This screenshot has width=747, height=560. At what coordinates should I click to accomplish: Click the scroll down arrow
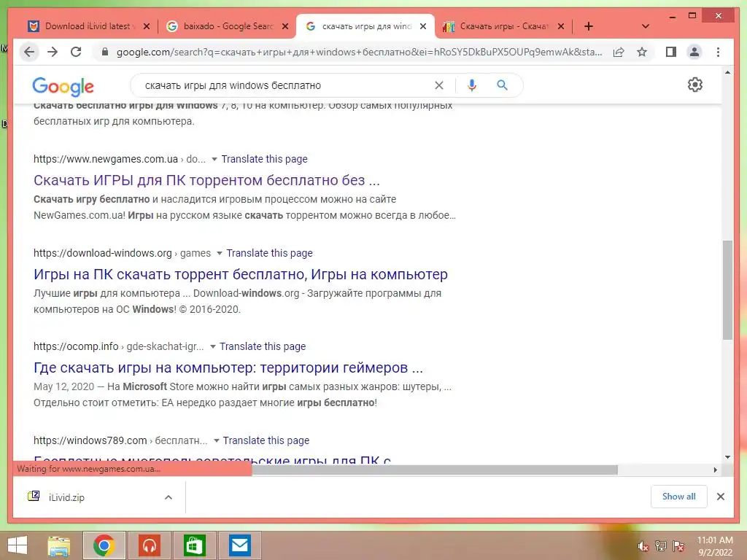point(727,457)
